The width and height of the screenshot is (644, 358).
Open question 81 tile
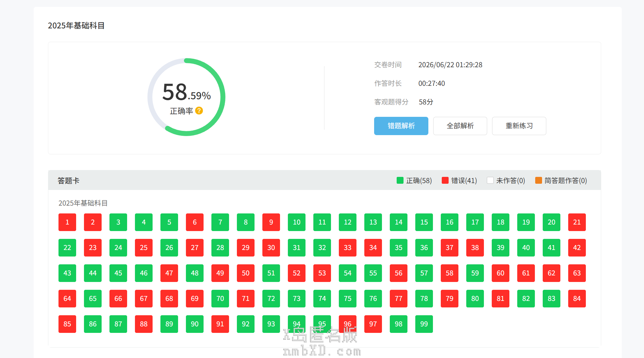tap(501, 299)
